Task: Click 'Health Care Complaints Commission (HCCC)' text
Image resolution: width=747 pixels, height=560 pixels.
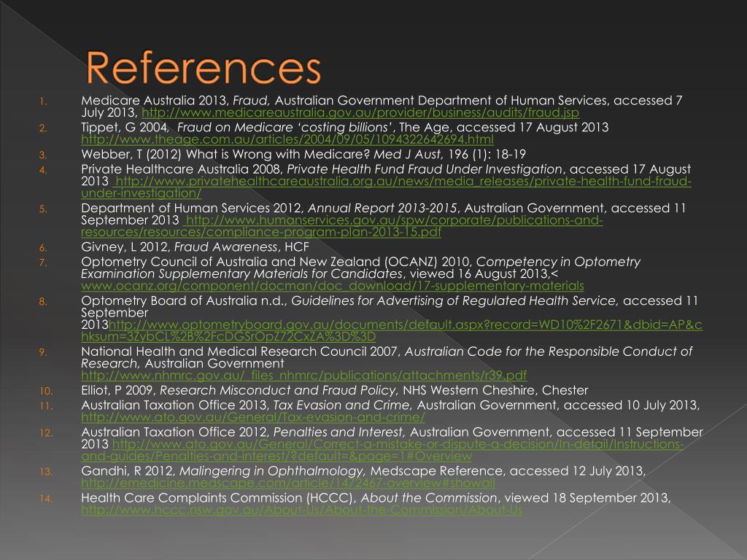Action: (219, 497)
